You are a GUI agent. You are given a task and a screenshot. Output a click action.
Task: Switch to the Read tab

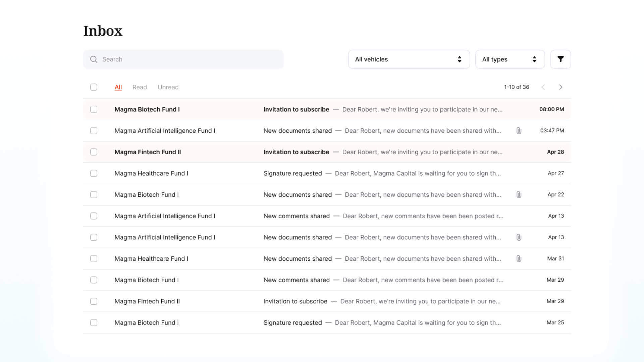[x=140, y=87]
